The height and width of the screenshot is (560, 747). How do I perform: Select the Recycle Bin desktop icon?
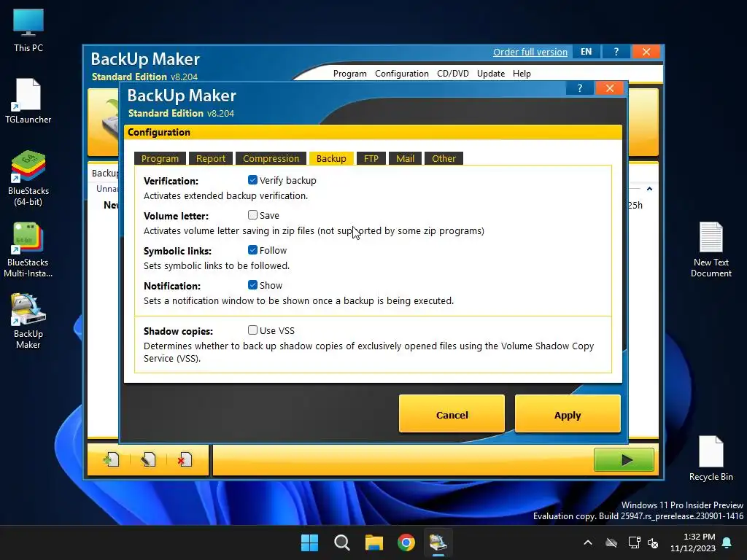coord(711,458)
